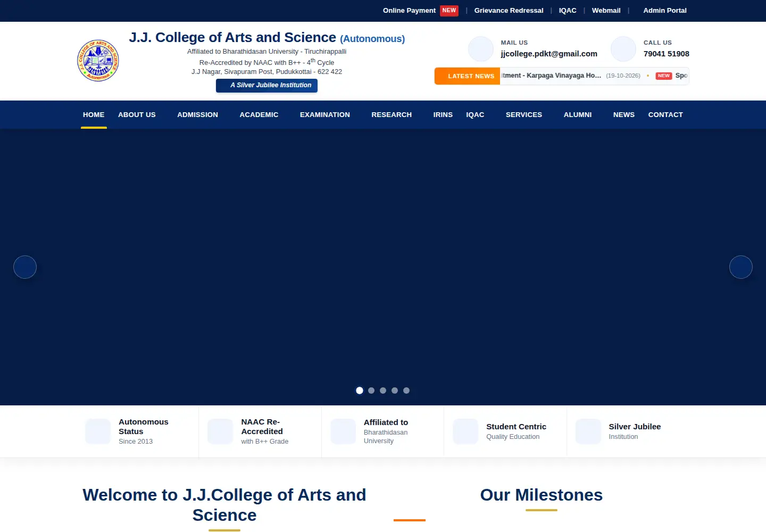Viewport: 766px width, 532px height.
Task: Click the J.J. College circular logo
Action: click(x=98, y=61)
